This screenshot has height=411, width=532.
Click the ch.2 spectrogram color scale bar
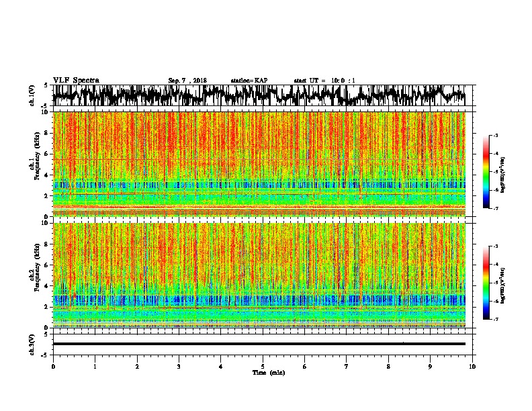pyautogui.click(x=486, y=283)
